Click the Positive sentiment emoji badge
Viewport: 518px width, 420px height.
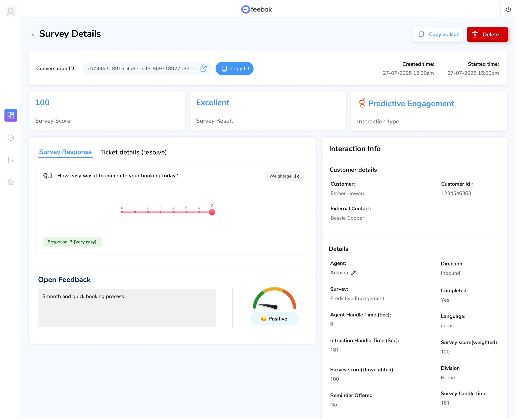coord(274,318)
